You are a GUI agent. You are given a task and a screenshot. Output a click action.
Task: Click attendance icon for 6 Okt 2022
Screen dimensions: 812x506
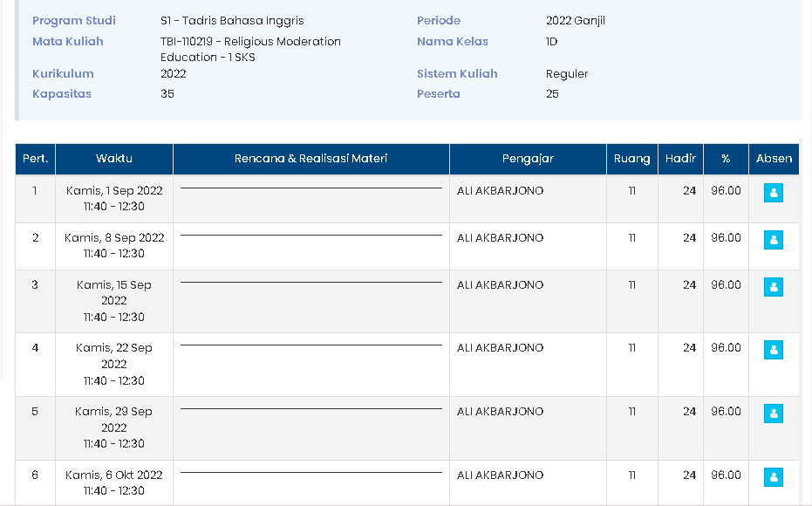point(773,477)
